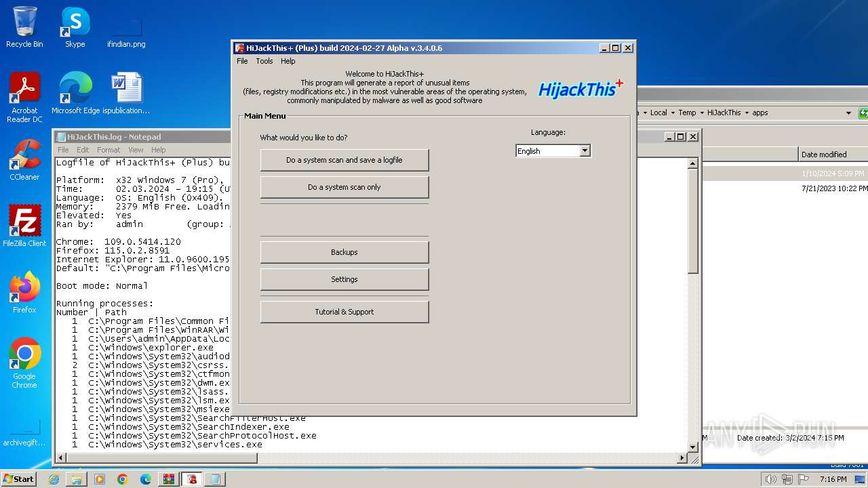This screenshot has width=868, height=488.
Task: Open Windows Media Player taskbar icon
Action: point(100,479)
